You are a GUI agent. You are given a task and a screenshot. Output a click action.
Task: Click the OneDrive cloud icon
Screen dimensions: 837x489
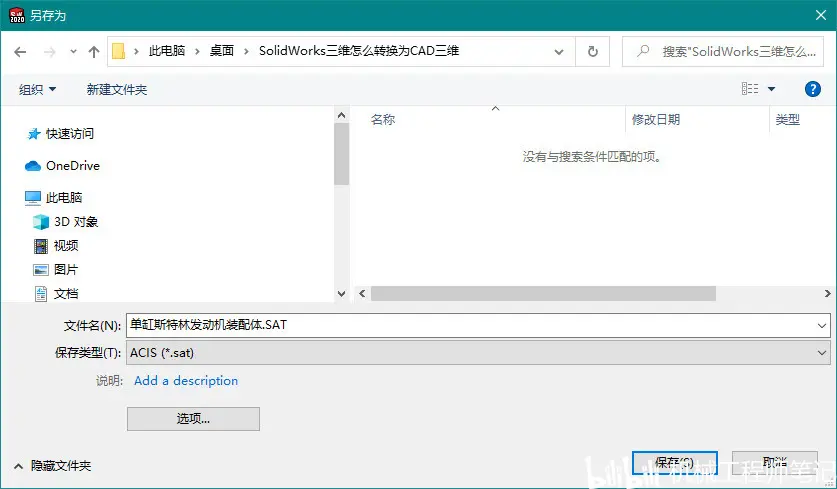click(x=33, y=166)
